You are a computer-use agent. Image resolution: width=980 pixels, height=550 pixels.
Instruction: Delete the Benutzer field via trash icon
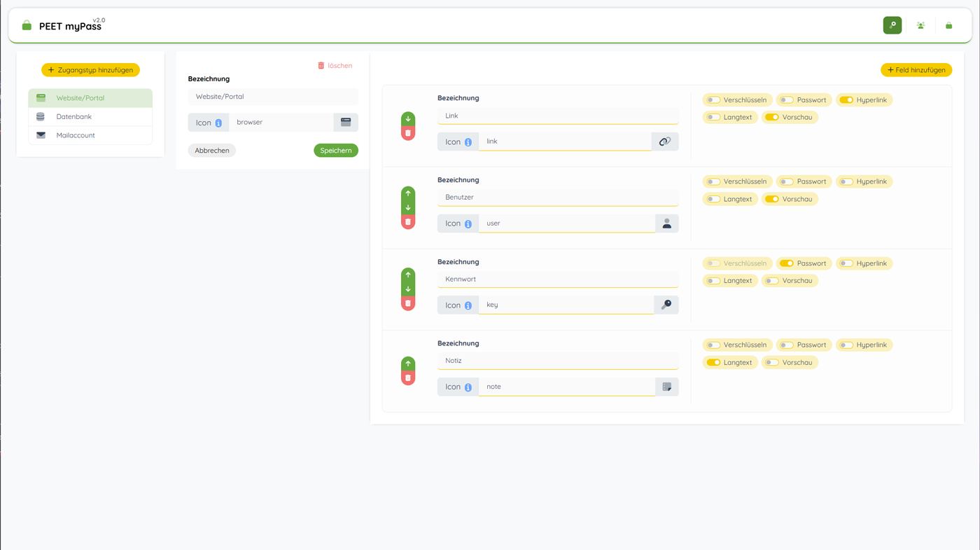[x=408, y=222]
